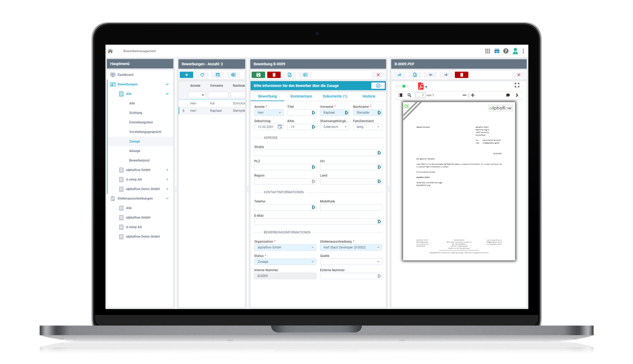
Task: Select the list row for Kai
Action: click(213, 103)
